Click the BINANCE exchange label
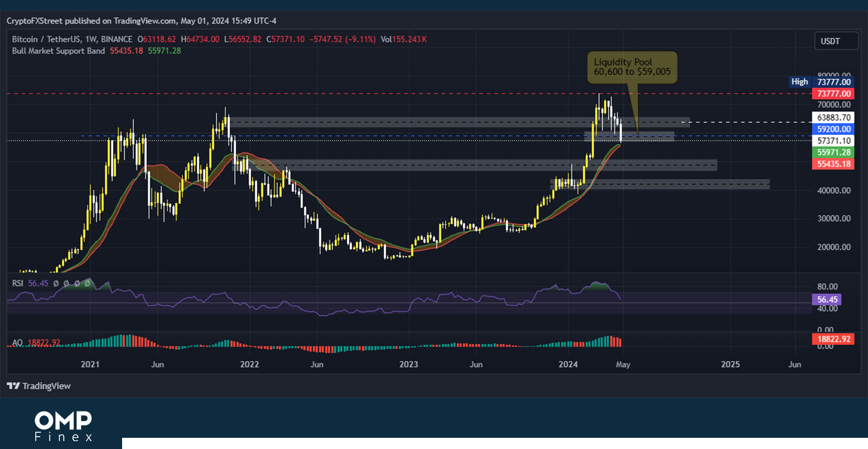This screenshot has width=868, height=449. click(117, 39)
